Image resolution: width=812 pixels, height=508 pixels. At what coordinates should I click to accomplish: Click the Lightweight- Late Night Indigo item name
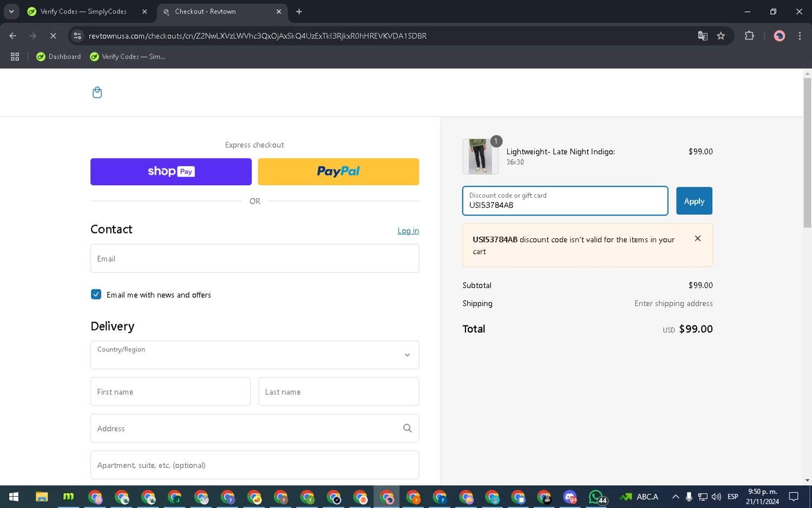click(560, 152)
